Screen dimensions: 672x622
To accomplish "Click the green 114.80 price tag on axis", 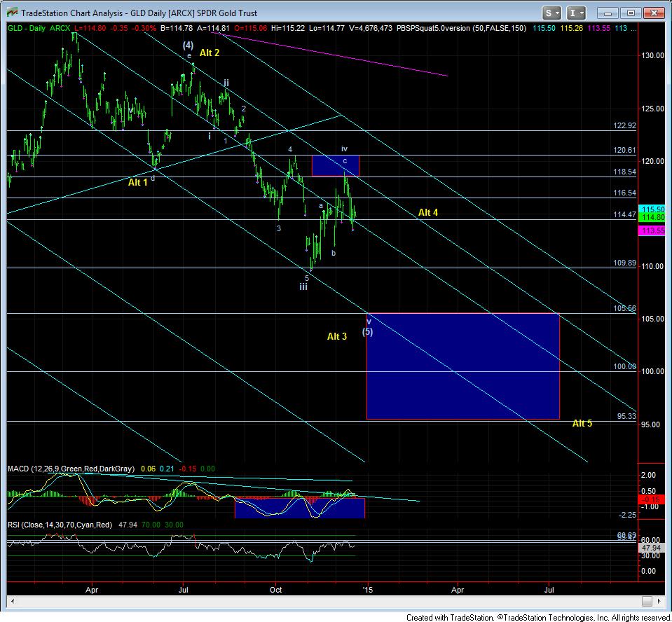I will pyautogui.click(x=652, y=217).
